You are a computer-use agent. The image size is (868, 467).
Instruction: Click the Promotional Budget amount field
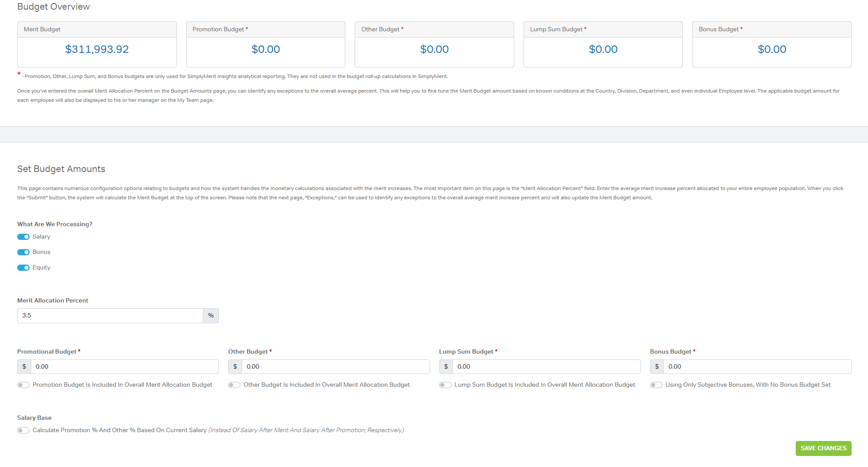point(124,367)
